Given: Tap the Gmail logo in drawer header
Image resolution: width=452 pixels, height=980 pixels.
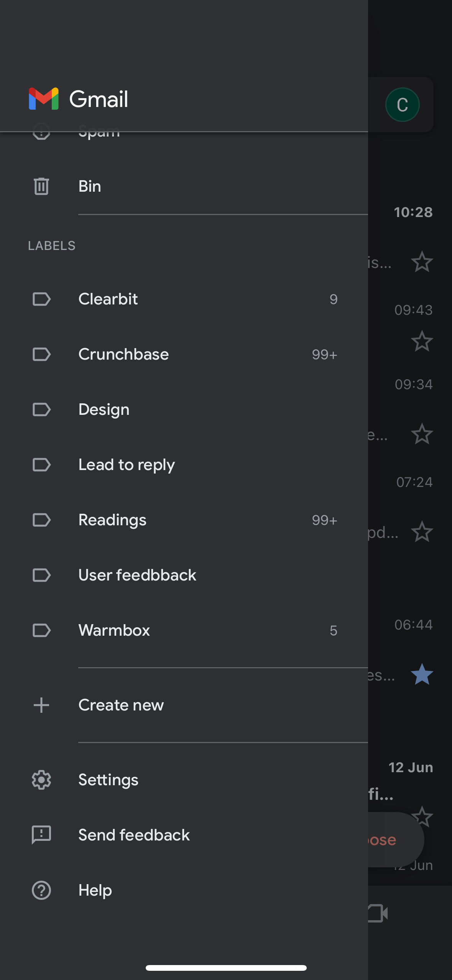Looking at the screenshot, I should tap(44, 99).
